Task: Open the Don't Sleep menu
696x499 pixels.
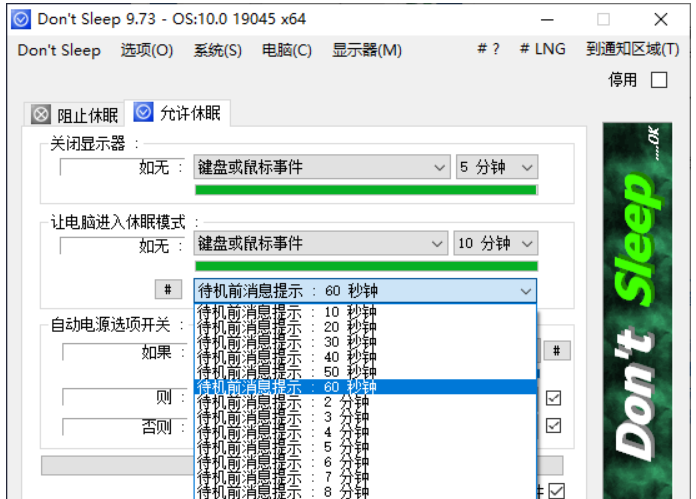Action: [59, 50]
